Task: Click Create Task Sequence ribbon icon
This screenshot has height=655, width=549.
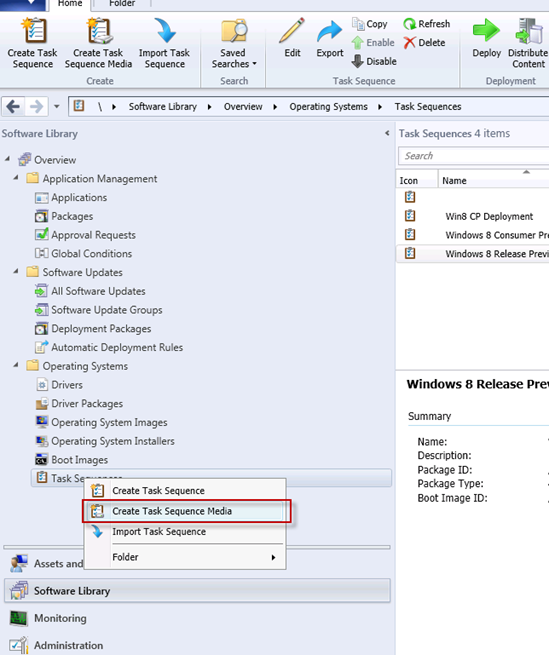Action: (33, 30)
